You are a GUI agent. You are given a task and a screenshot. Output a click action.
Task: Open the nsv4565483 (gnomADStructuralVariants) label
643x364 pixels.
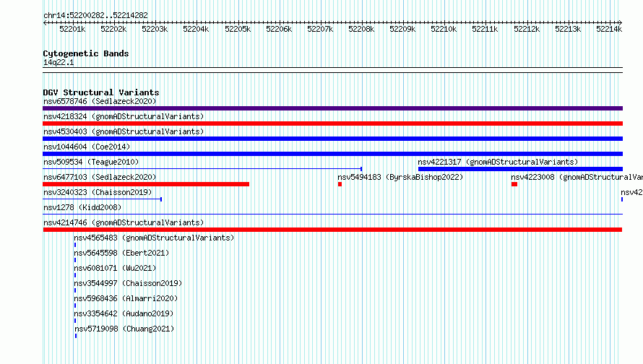tap(154, 238)
